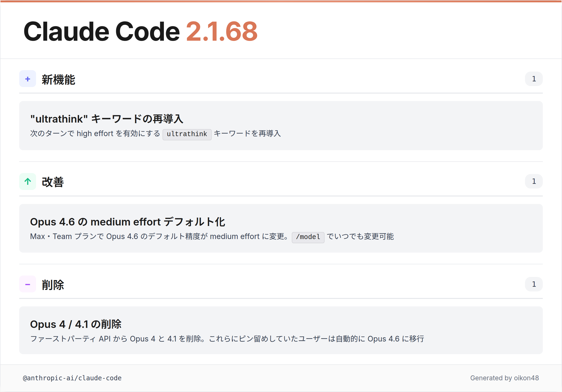
Task: Click the Claude Code title text
Action: (x=102, y=31)
